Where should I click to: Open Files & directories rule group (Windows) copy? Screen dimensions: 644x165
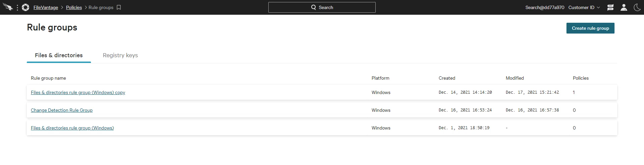coord(78,92)
